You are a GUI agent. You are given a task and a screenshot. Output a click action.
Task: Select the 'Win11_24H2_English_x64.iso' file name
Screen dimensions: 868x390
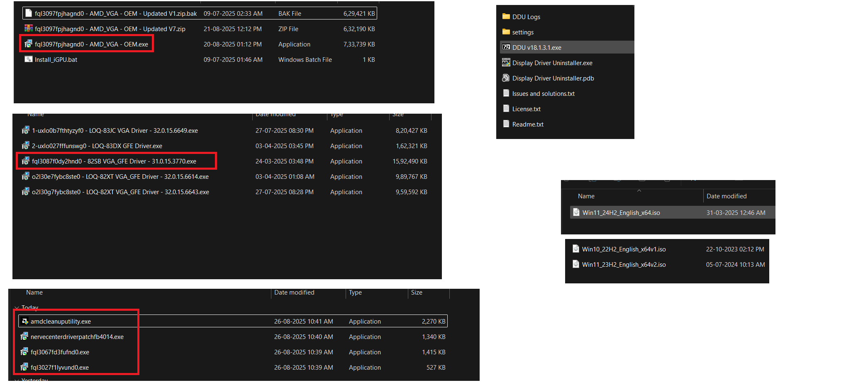(x=621, y=213)
